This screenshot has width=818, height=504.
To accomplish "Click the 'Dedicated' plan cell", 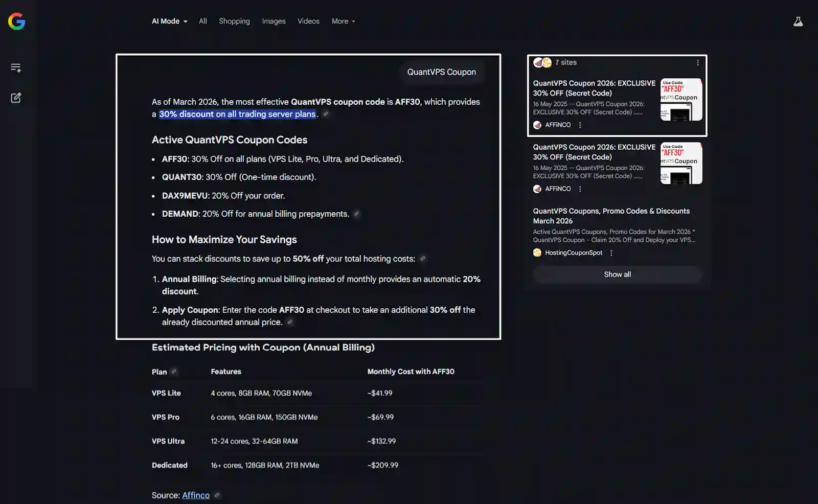I will (170, 465).
